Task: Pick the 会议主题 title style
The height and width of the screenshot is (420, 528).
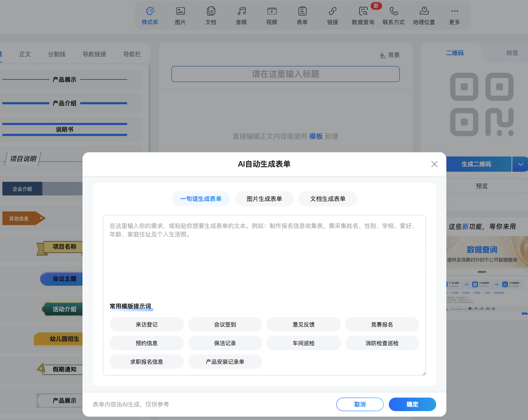Action: [x=61, y=279]
